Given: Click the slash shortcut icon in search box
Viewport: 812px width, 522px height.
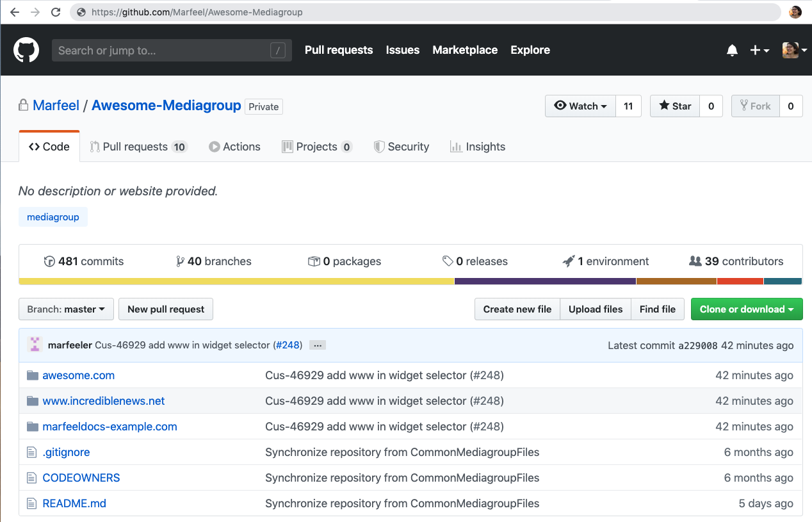Looking at the screenshot, I should point(277,51).
